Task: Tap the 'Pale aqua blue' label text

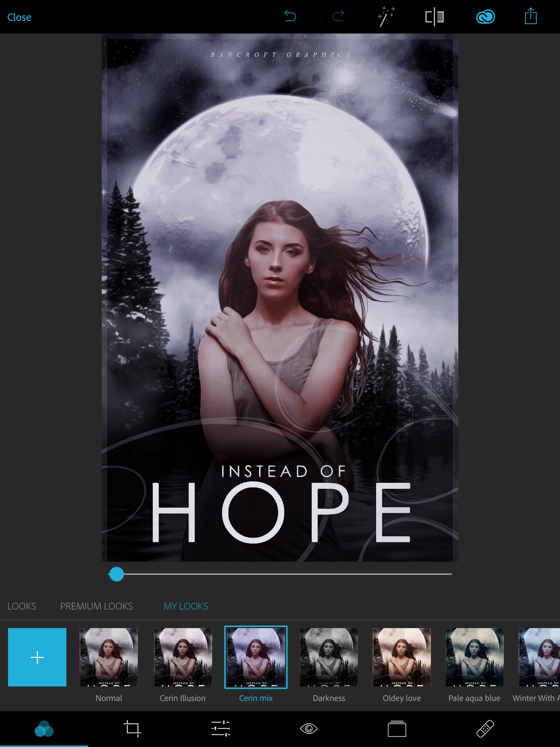Action: [474, 698]
